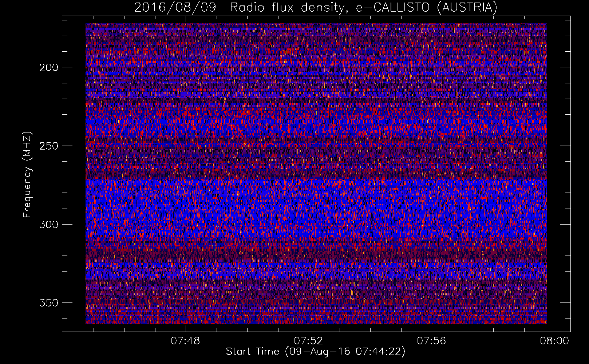
Task: Click the 200 frequency tick label
Action: click(48, 67)
